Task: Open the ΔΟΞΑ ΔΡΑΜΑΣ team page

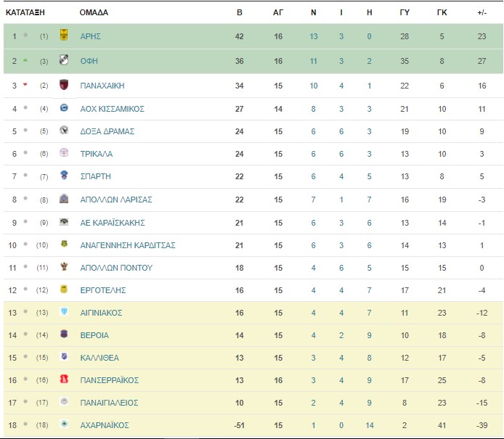Action: tap(107, 131)
